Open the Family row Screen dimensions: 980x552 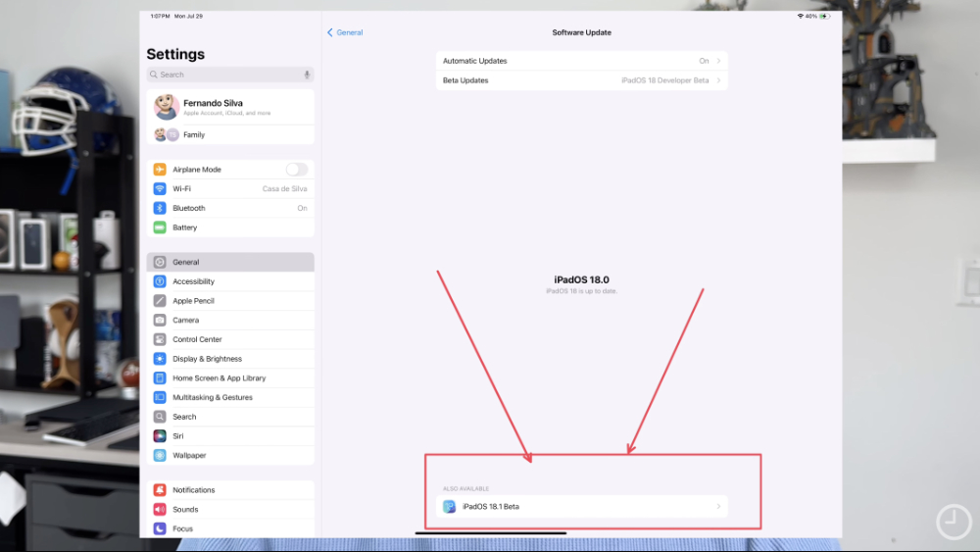230,134
